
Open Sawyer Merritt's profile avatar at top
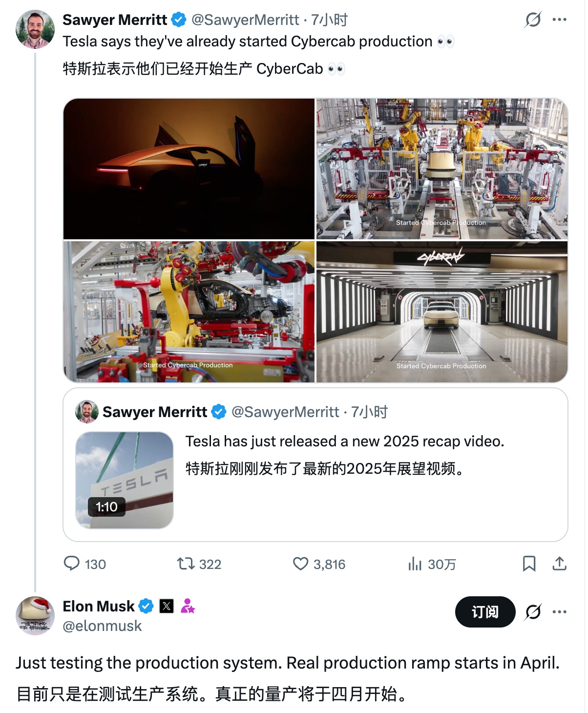pos(35,29)
